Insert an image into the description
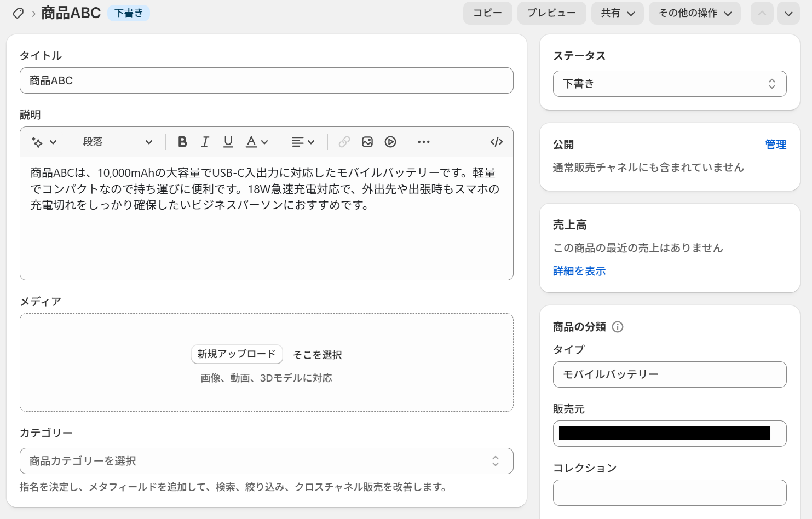Image resolution: width=812 pixels, height=519 pixels. click(x=367, y=142)
